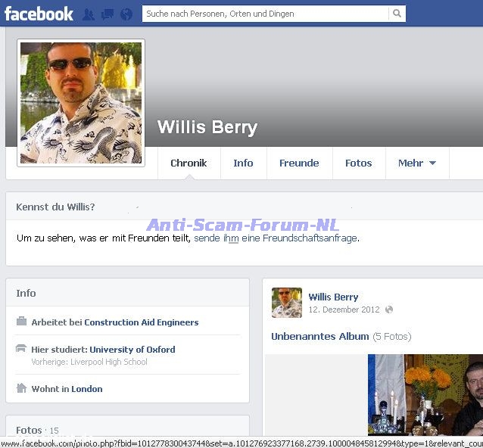Click the Freundschaftsanfrage link
Screen dimensions: 483x448
tap(298, 238)
